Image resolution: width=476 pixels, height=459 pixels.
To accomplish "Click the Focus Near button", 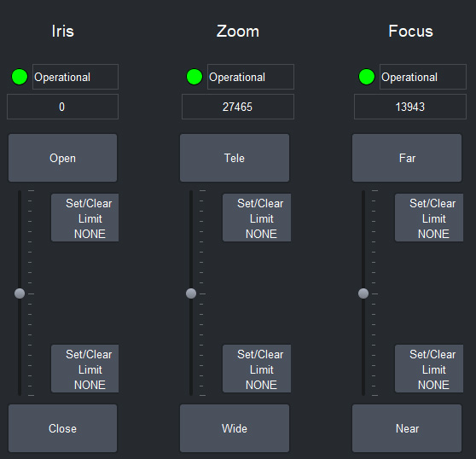I will click(x=407, y=428).
